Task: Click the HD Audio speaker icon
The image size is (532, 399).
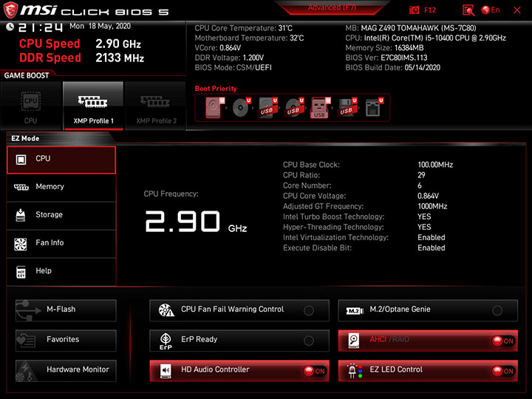Action: coord(166,371)
